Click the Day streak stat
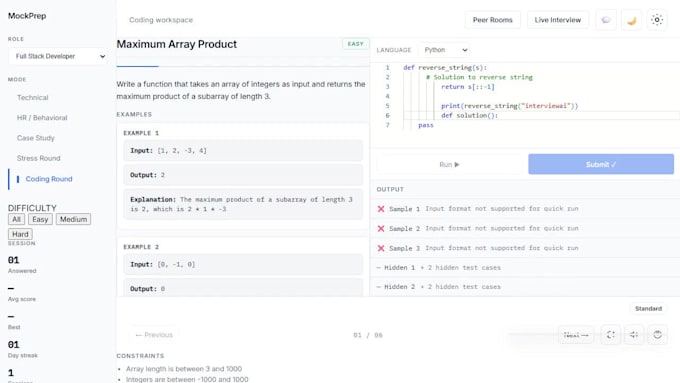 click(x=23, y=349)
